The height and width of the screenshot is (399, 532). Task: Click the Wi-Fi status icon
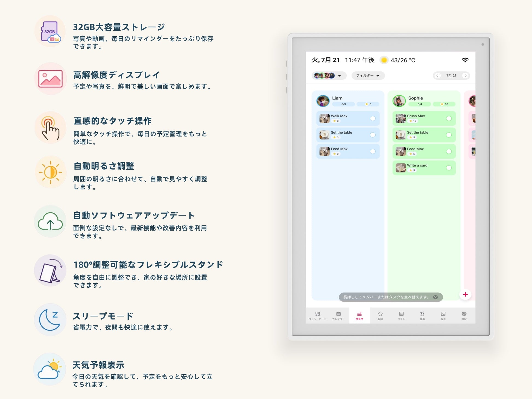tap(465, 60)
